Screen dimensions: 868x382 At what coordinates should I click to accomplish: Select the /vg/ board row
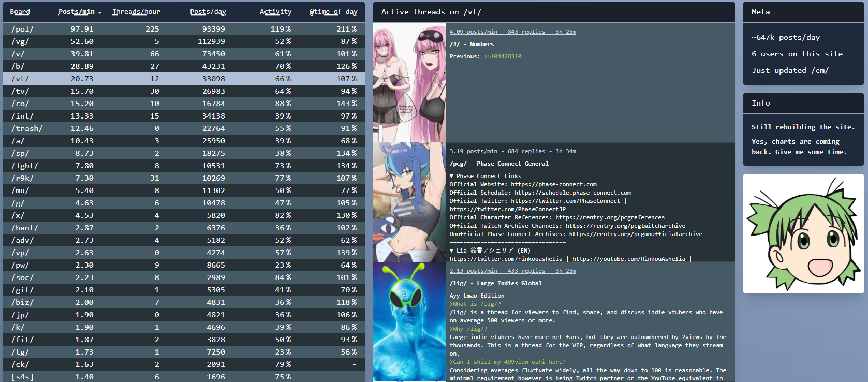click(x=184, y=41)
